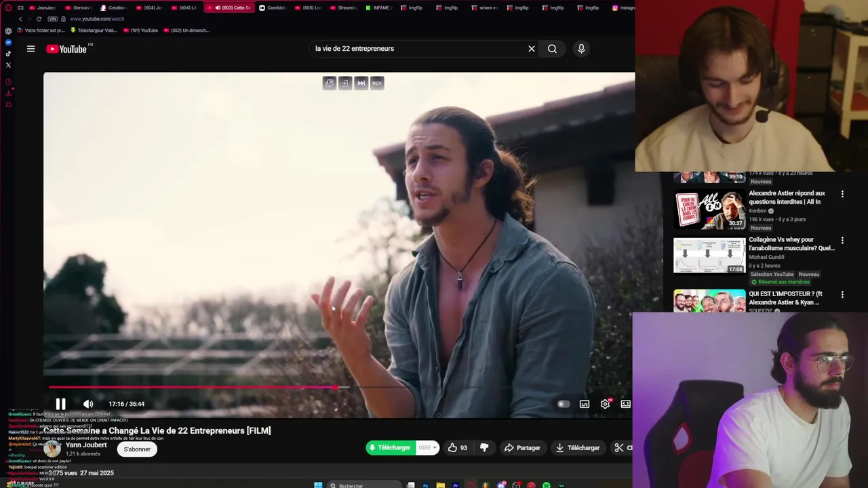Subscribe with the S'abonner button
The width and height of the screenshot is (868, 488).
[137, 449]
